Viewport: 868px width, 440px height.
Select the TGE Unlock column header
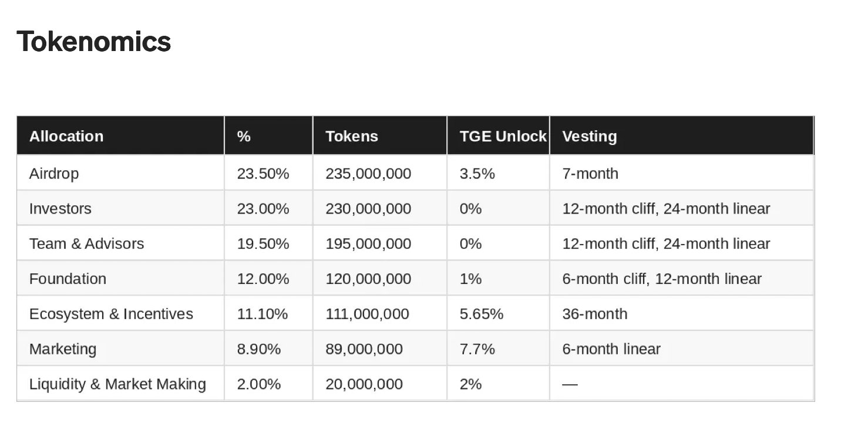pos(503,136)
